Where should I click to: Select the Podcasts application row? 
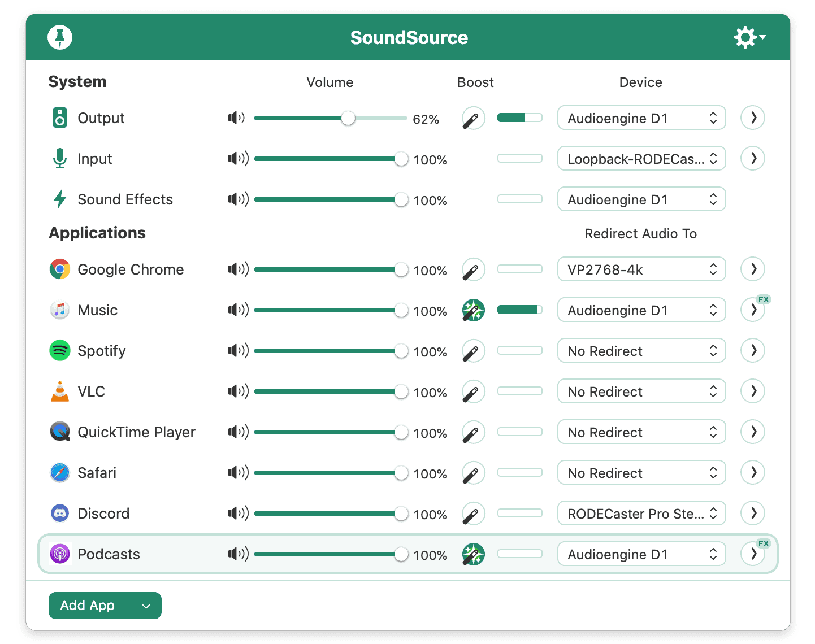point(109,554)
